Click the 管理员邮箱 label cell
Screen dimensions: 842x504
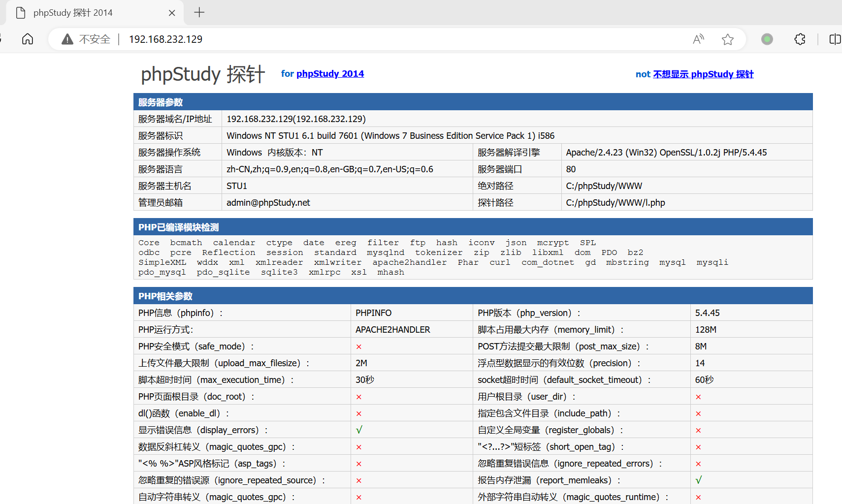[178, 203]
